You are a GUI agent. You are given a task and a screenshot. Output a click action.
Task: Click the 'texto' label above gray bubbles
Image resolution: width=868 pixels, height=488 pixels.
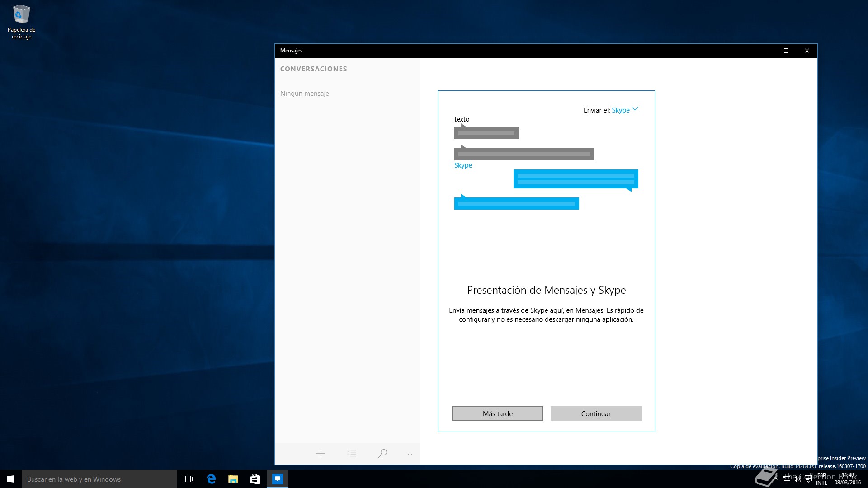(x=462, y=119)
